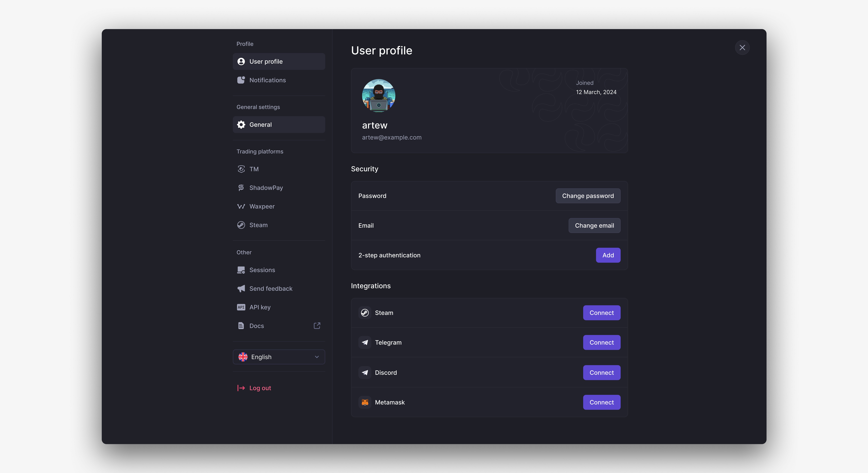Click the Telegram paper-plane icon
This screenshot has width=868, height=473.
coord(365,342)
